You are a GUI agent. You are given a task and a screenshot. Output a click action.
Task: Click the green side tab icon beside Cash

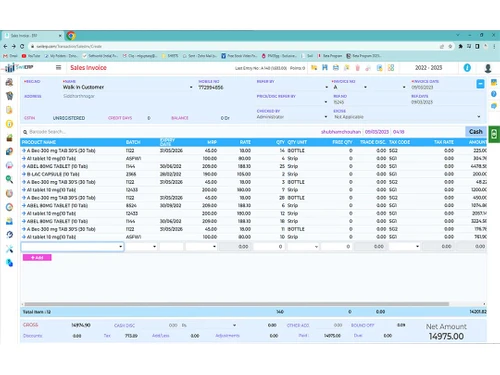pyautogui.click(x=494, y=134)
